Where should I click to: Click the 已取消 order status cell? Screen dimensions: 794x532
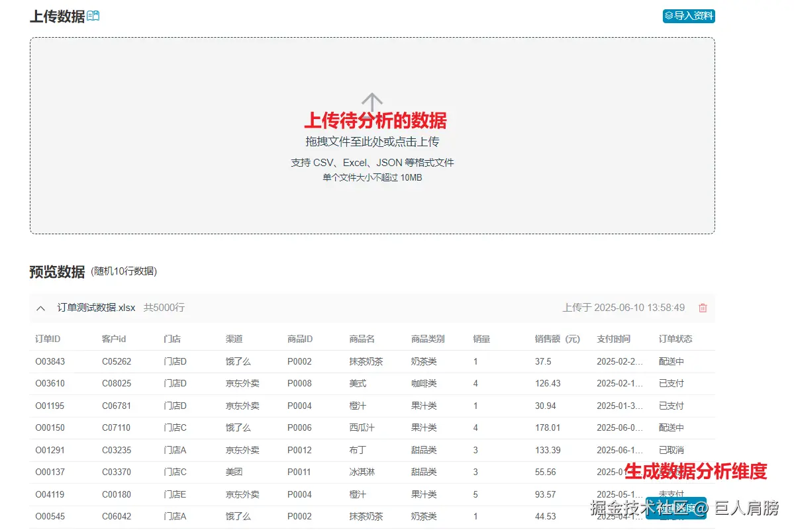tap(671, 450)
